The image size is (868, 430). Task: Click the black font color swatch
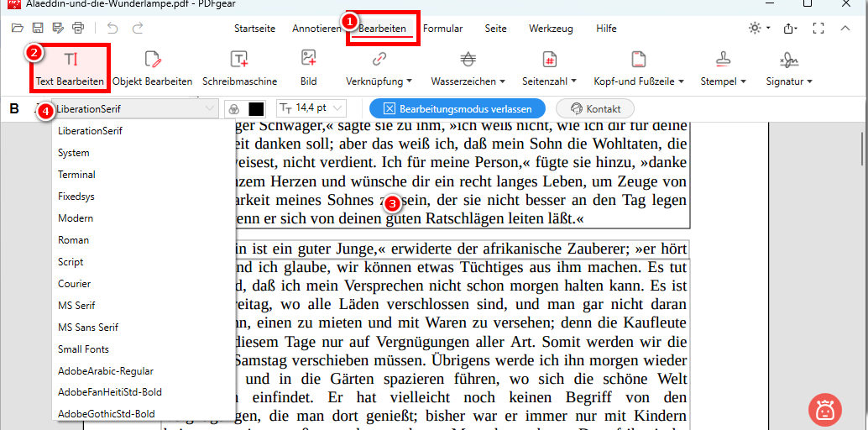tap(256, 108)
